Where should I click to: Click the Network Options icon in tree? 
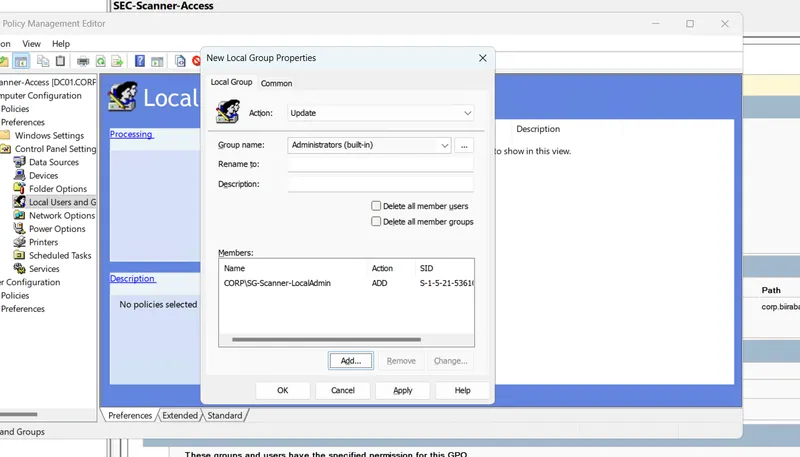click(19, 215)
